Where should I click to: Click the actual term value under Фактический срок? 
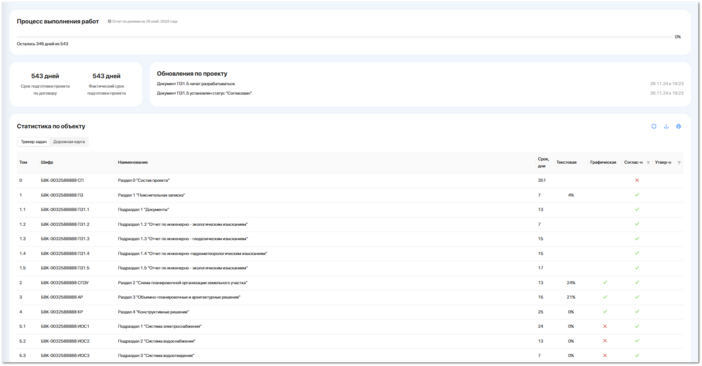[107, 76]
